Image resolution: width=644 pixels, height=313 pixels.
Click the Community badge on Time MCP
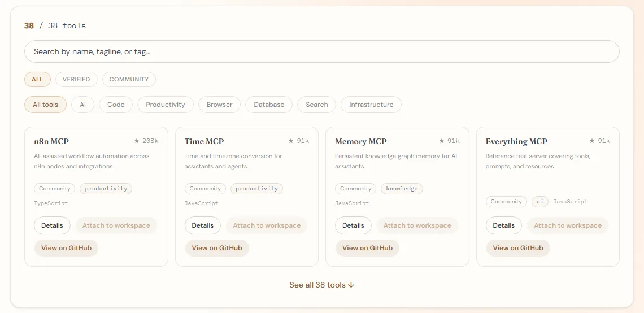205,189
